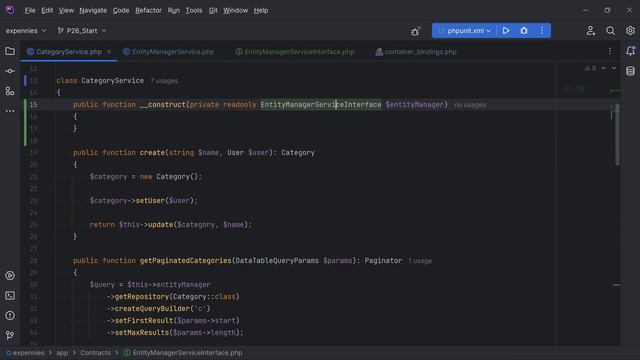This screenshot has width=640, height=360.
Task: Expand the expennies project dropdown
Action: (x=26, y=31)
